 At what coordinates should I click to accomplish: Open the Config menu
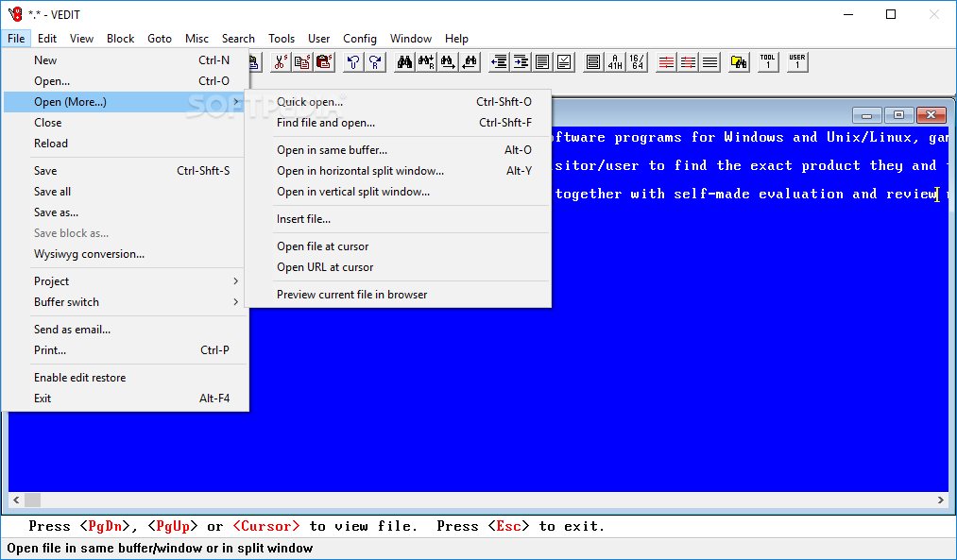(360, 39)
